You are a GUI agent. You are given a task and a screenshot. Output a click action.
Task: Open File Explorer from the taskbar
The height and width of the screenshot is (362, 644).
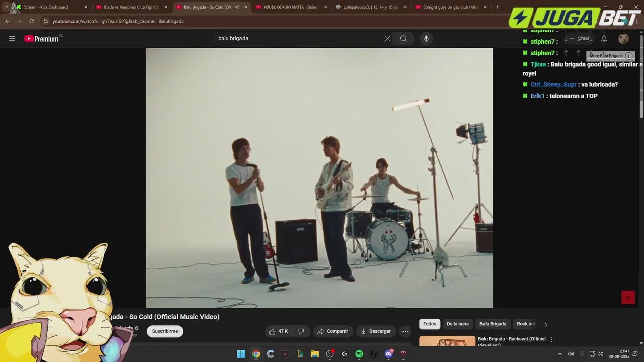point(315,354)
